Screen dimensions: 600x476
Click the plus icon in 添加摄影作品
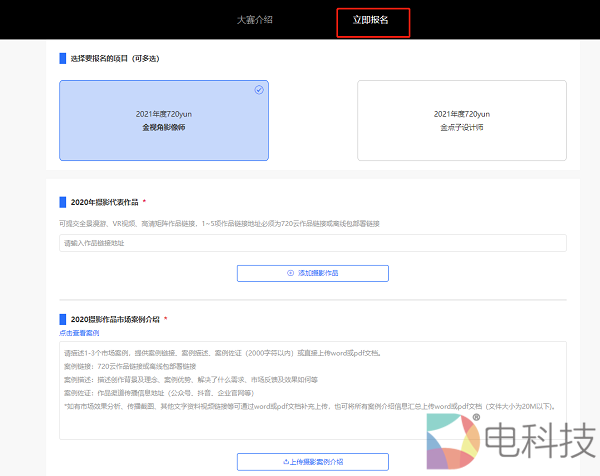[291, 273]
